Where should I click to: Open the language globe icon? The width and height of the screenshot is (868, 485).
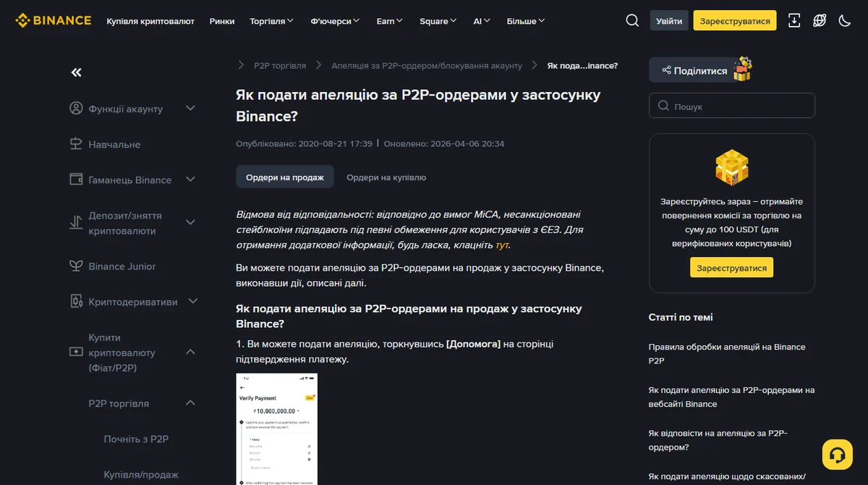820,20
